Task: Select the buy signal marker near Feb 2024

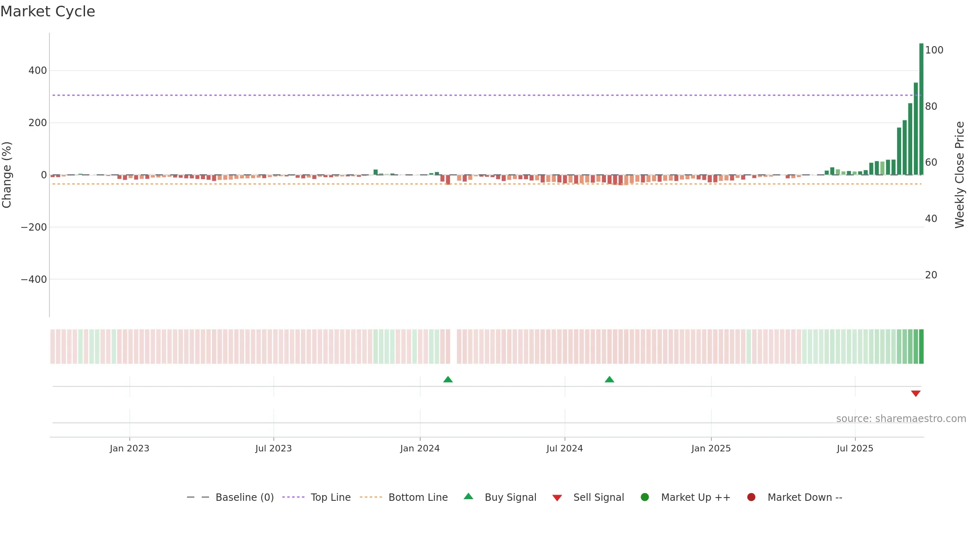Action: click(448, 380)
